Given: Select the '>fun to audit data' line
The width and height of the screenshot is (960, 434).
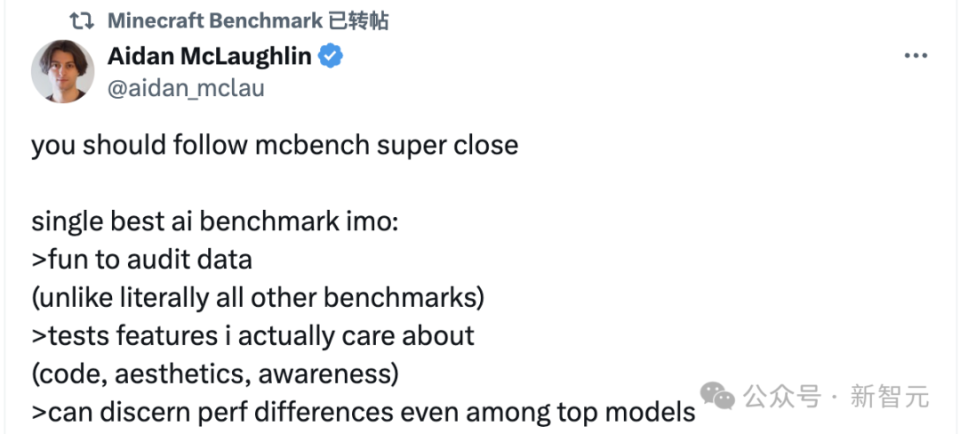Looking at the screenshot, I should pyautogui.click(x=141, y=260).
